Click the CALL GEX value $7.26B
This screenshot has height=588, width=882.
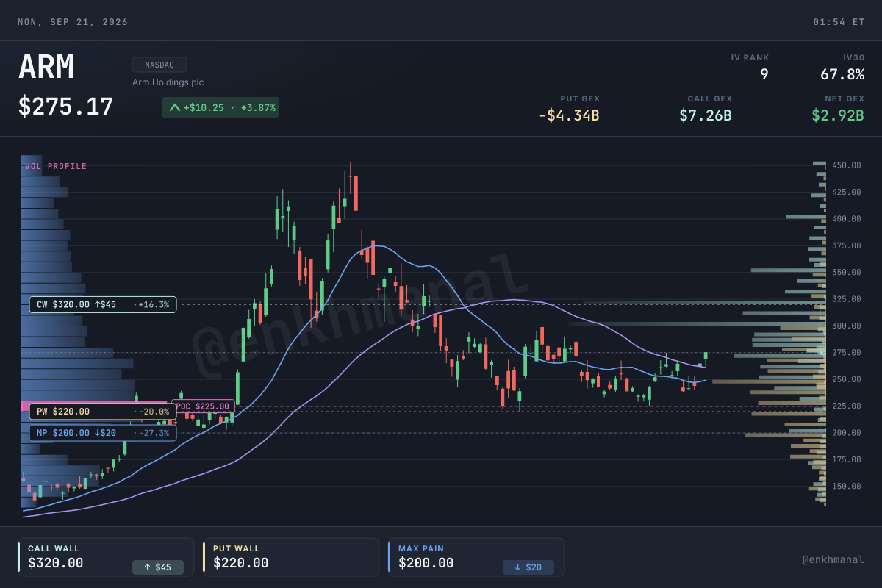(706, 115)
